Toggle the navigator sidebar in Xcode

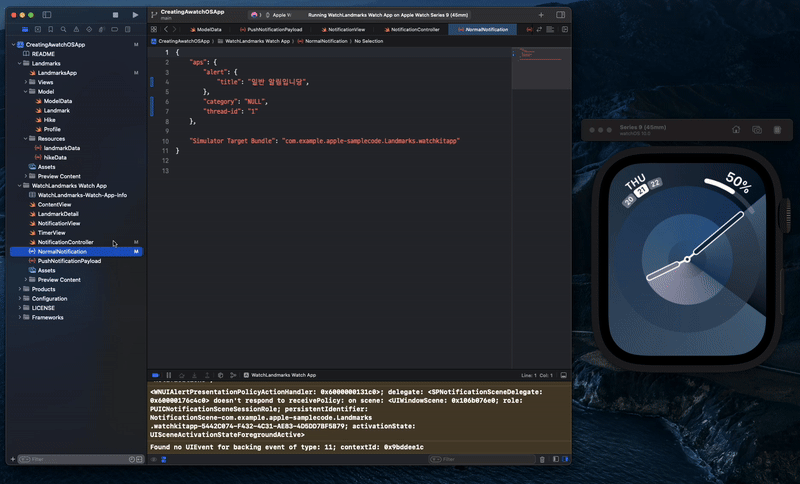point(46,15)
